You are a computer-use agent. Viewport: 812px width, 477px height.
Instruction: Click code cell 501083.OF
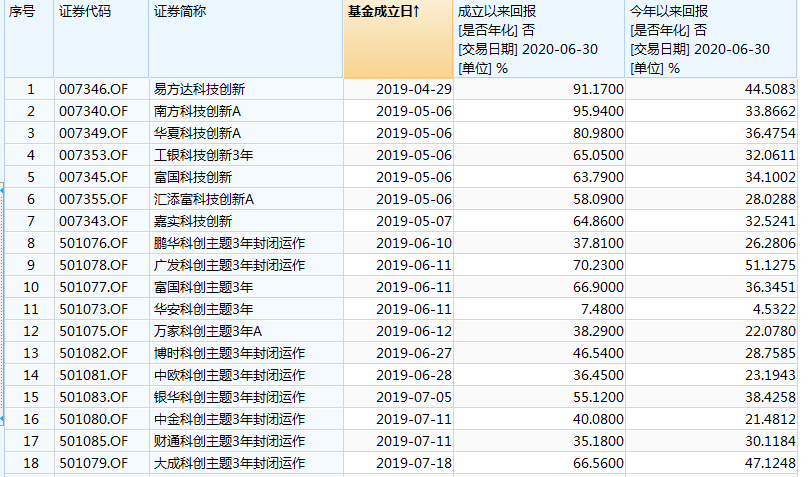pyautogui.click(x=93, y=397)
